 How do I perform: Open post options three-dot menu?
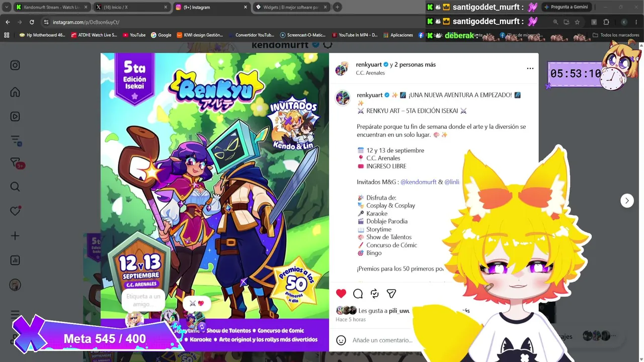coord(530,68)
